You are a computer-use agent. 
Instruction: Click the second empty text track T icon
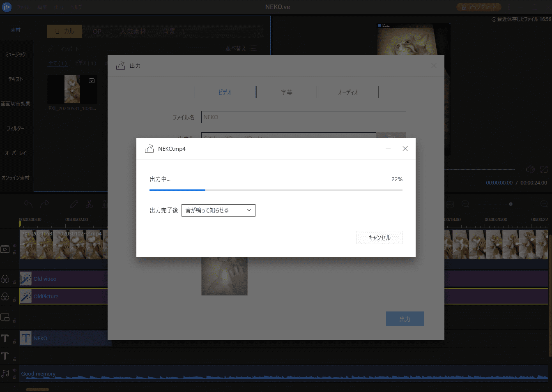click(5, 356)
